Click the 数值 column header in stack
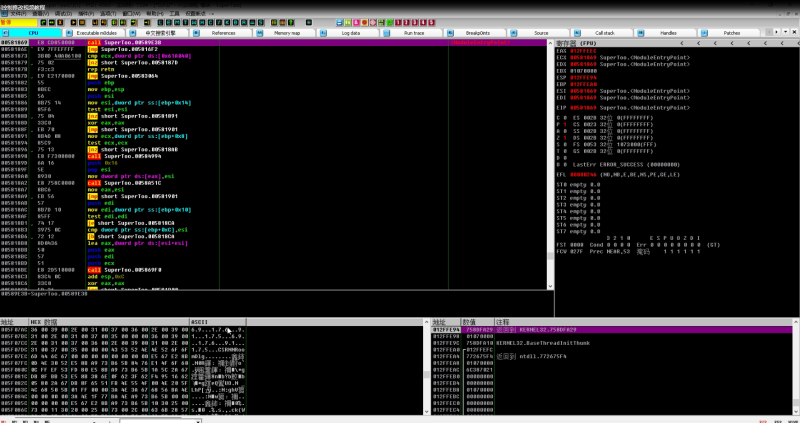This screenshot has height=423, width=800. tap(478, 322)
